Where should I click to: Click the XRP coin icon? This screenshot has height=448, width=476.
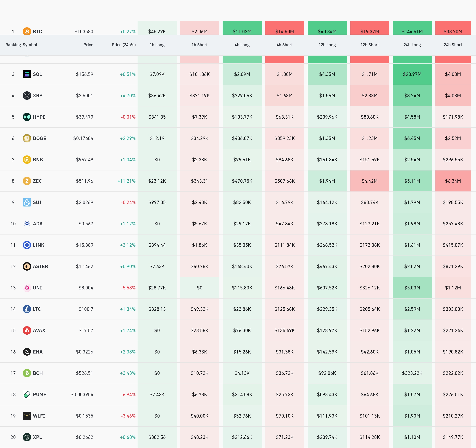[27, 96]
